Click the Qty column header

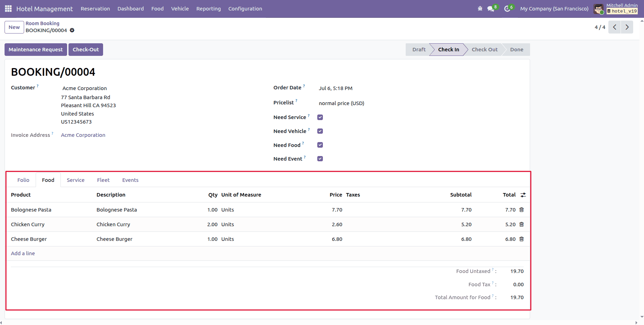pos(213,195)
